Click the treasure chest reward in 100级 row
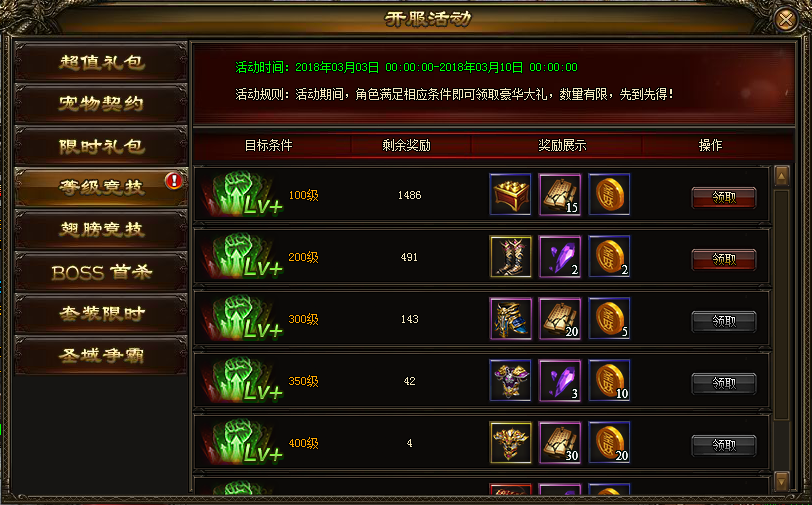The height and width of the screenshot is (505, 812). (510, 195)
